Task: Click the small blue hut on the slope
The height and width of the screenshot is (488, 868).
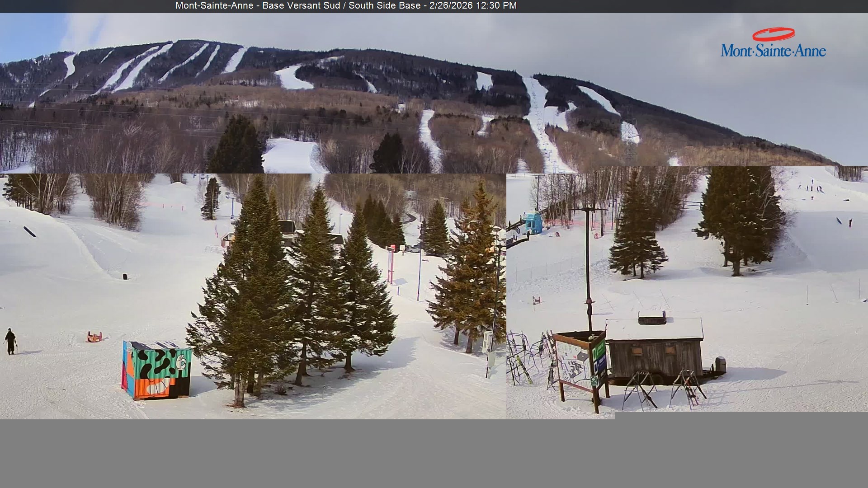Action: click(533, 221)
